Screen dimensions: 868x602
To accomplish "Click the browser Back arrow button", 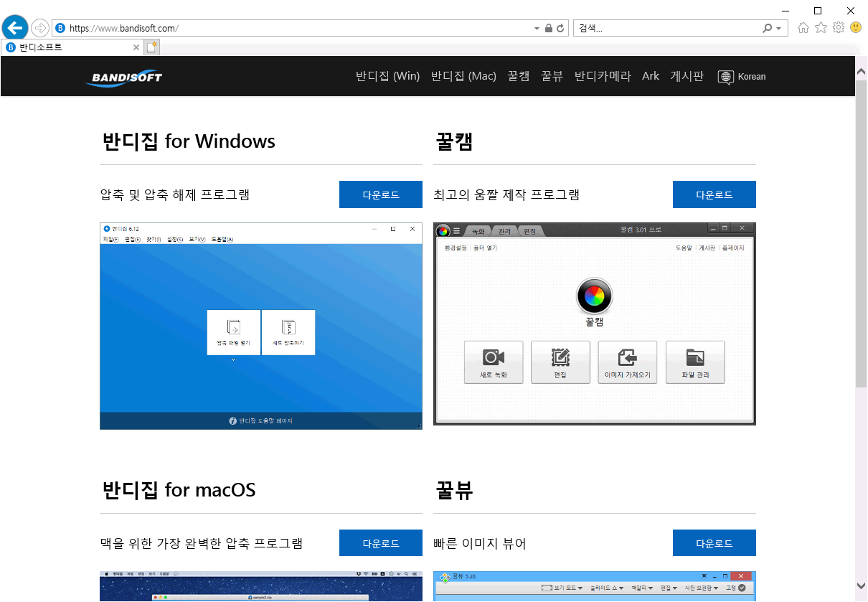I will 15,28.
